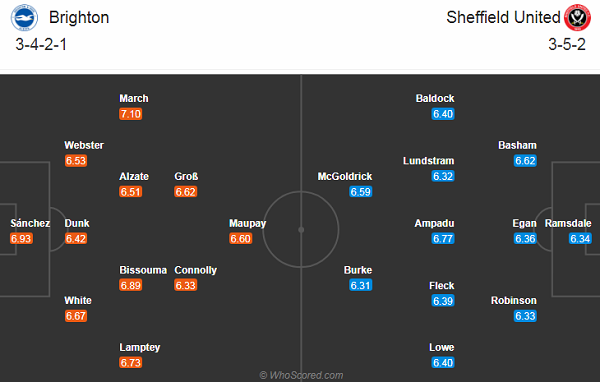Open Lamptey's player name label
The height and width of the screenshot is (382, 600).
point(140,348)
